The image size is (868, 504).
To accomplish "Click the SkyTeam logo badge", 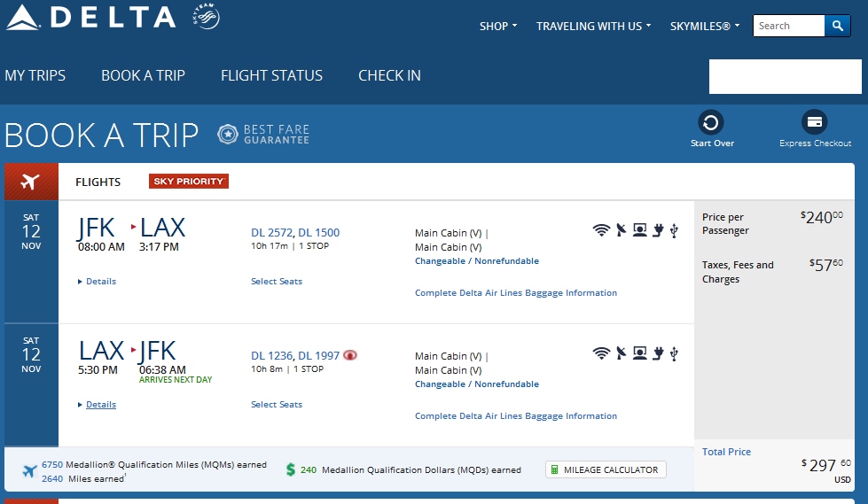I will pyautogui.click(x=205, y=17).
